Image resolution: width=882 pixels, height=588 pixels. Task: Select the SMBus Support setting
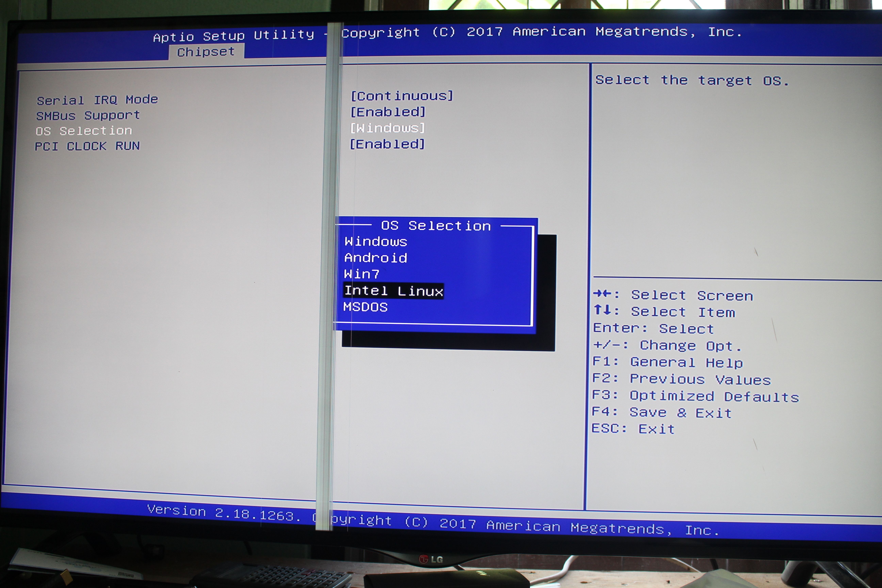click(88, 115)
